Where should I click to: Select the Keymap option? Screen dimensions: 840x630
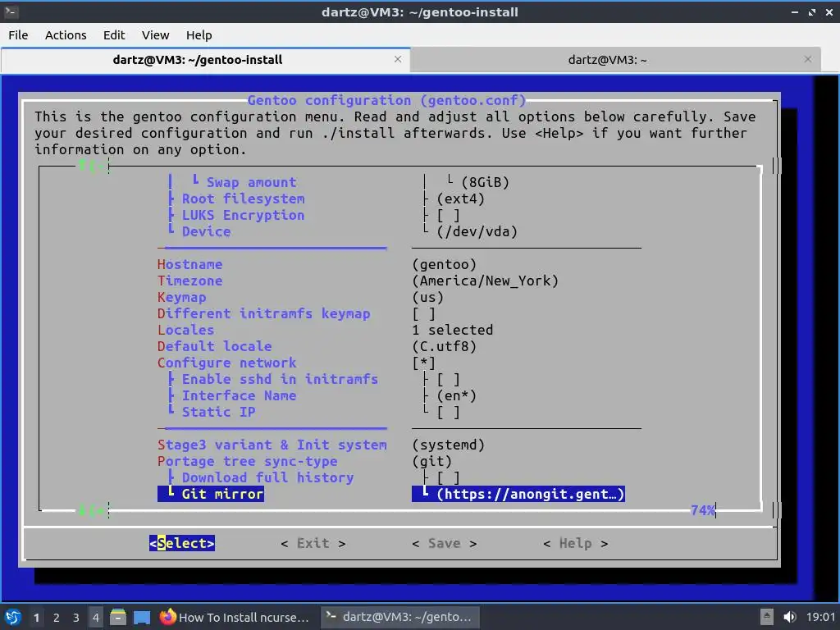coord(181,297)
